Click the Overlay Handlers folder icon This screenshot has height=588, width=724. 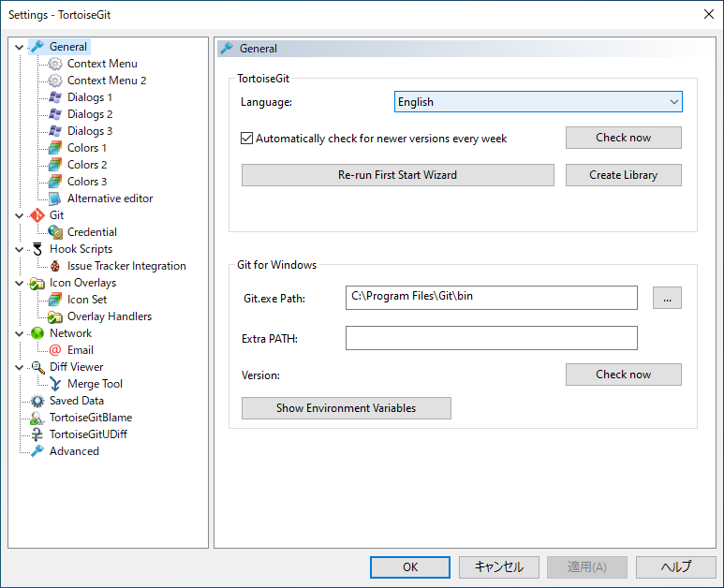coord(55,316)
